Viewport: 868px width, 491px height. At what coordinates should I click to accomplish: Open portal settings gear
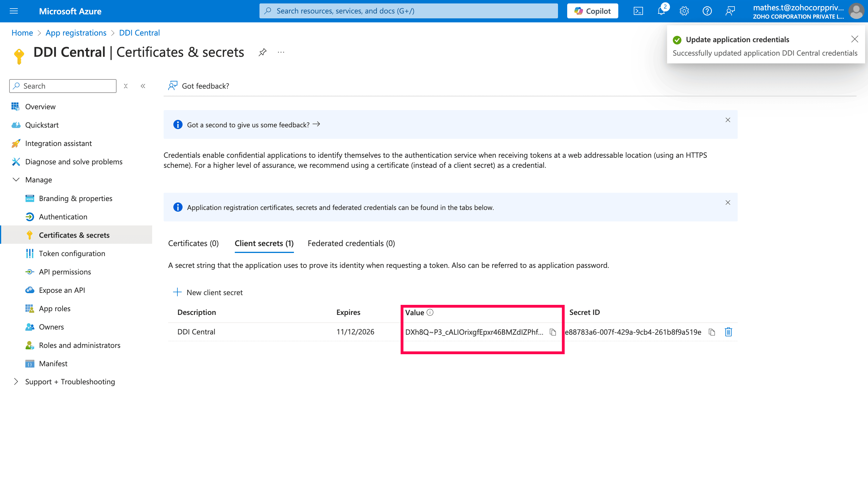click(684, 11)
